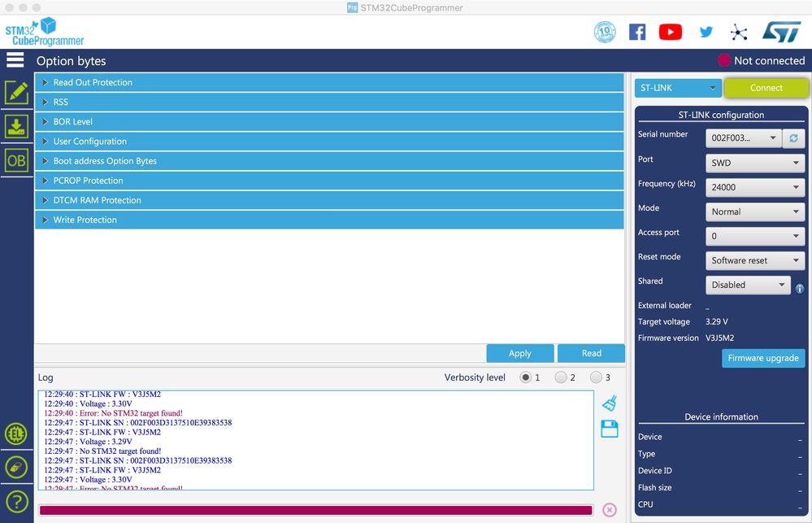Click the Read button
The width and height of the screenshot is (812, 523).
(592, 353)
